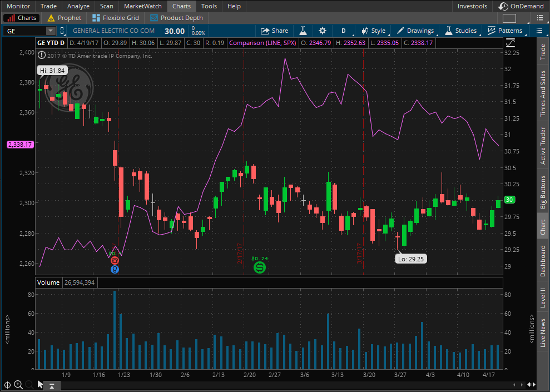
Task: Select the Charts sub-tab
Action: (22, 18)
